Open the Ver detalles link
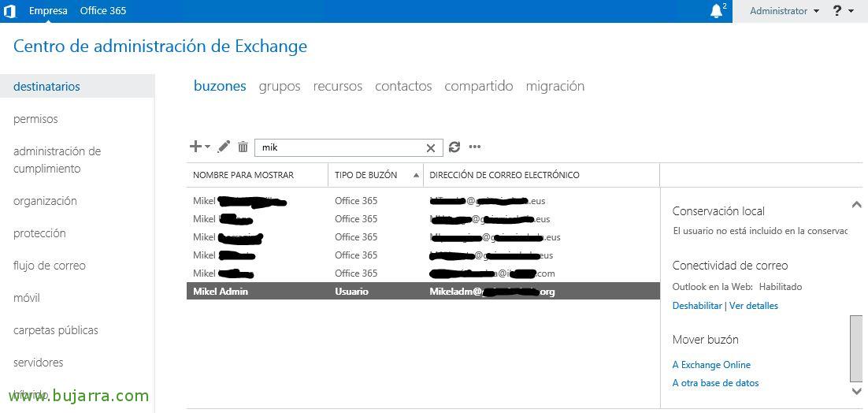Image resolution: width=868 pixels, height=413 pixels. (753, 306)
